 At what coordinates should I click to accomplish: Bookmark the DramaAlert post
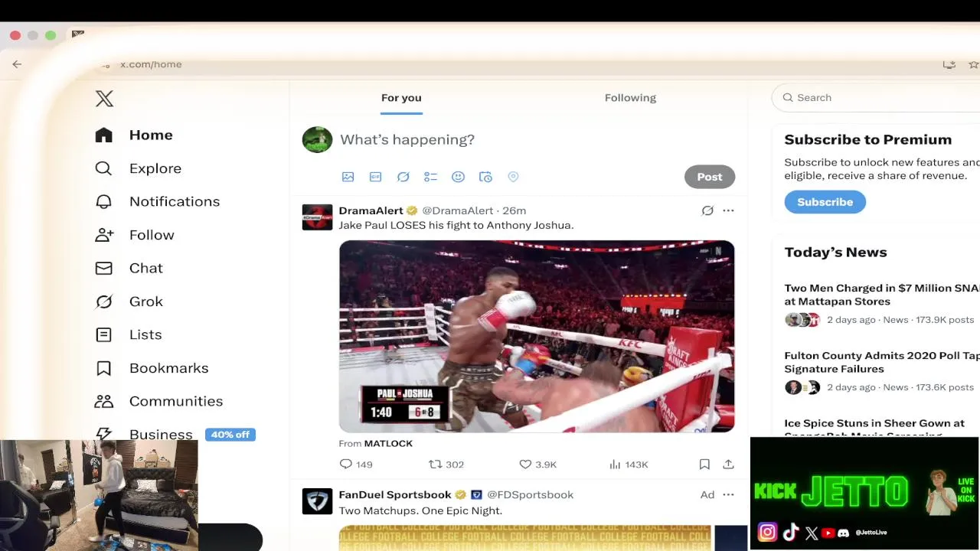(x=704, y=465)
